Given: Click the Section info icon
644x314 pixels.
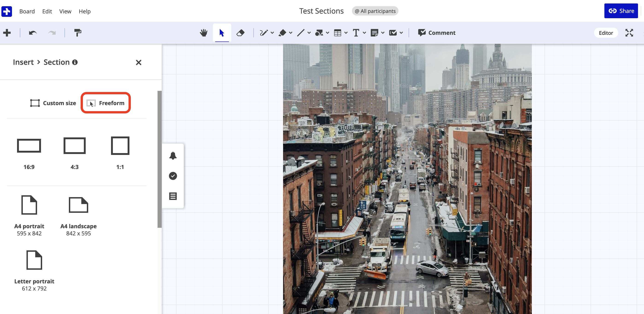Looking at the screenshot, I should pyautogui.click(x=75, y=62).
